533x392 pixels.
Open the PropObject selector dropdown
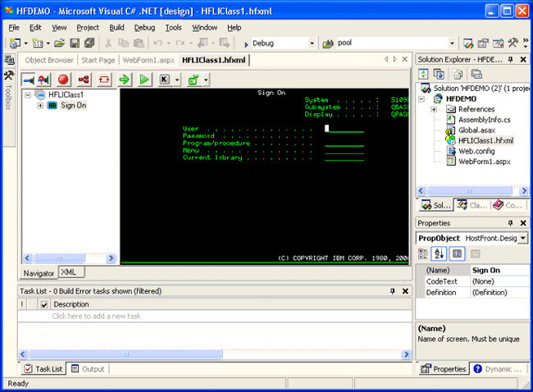tap(523, 238)
